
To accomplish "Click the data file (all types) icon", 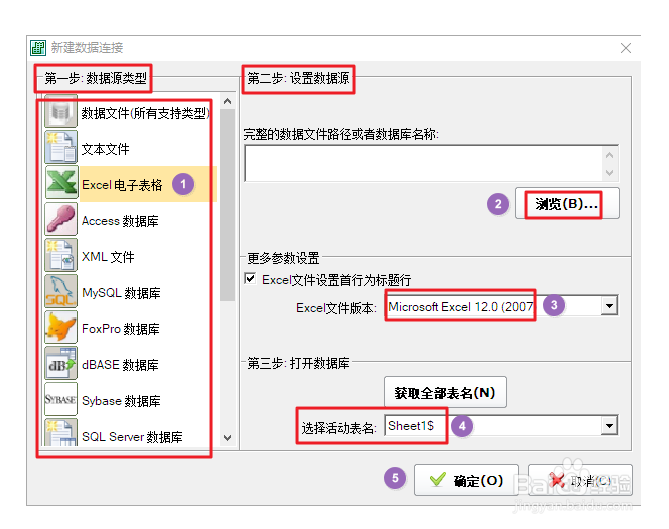I will pyautogui.click(x=61, y=112).
